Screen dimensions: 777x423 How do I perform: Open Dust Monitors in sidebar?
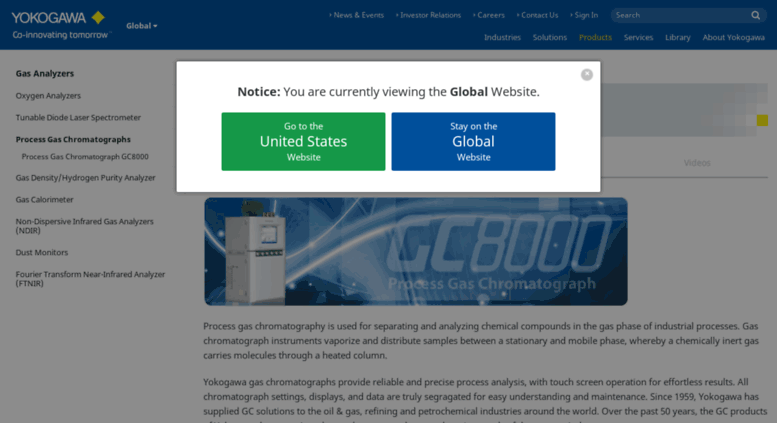(x=42, y=253)
